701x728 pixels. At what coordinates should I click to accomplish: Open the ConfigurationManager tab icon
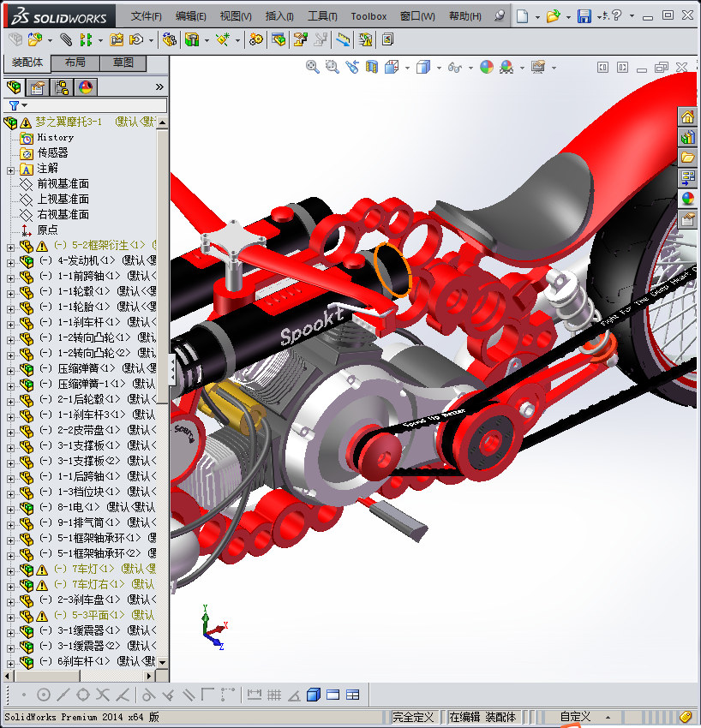(62, 87)
